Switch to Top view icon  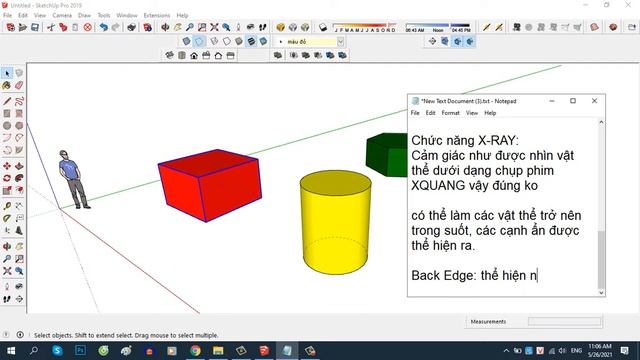(x=182, y=55)
